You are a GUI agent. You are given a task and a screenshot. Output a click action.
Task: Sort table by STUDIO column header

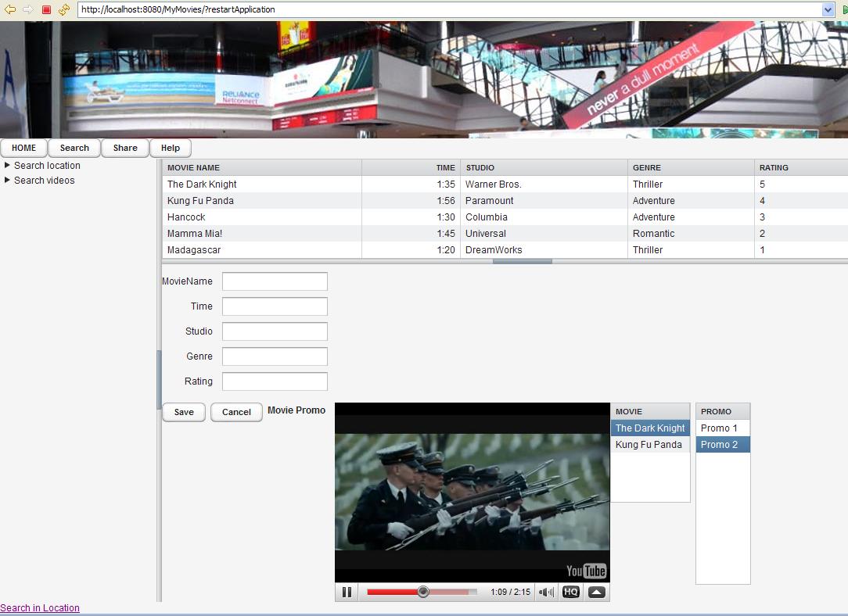pos(544,167)
